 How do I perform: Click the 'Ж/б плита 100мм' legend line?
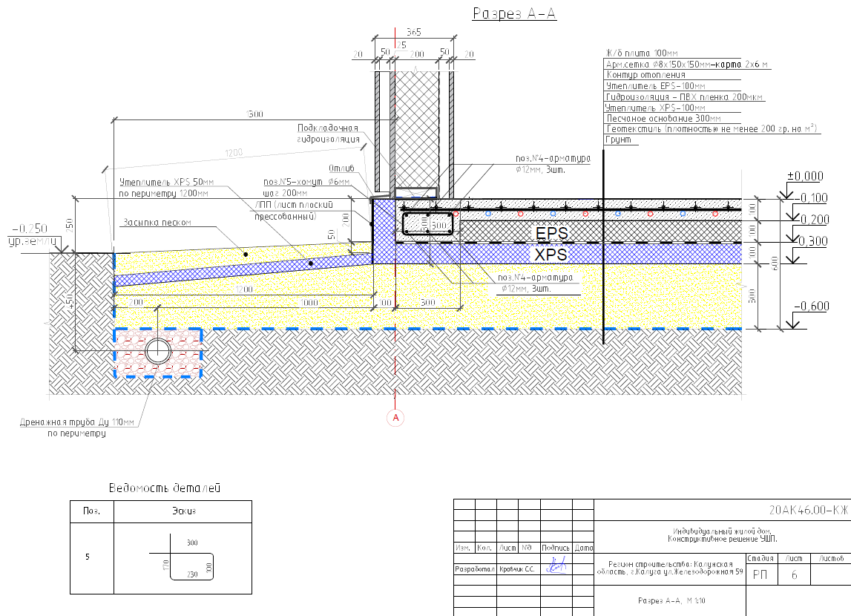point(642,53)
